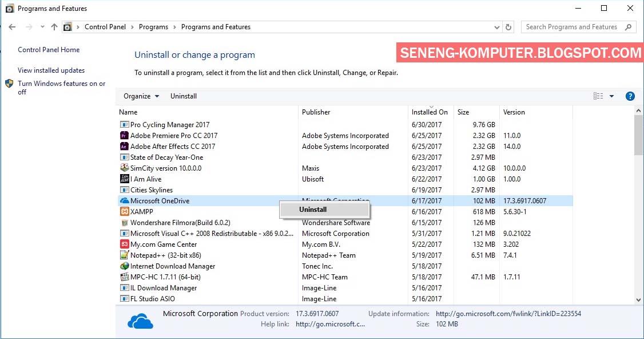Screen dimensions: 644x339
Task: Click the Control Panel icon in the address bar
Action: pos(67,26)
